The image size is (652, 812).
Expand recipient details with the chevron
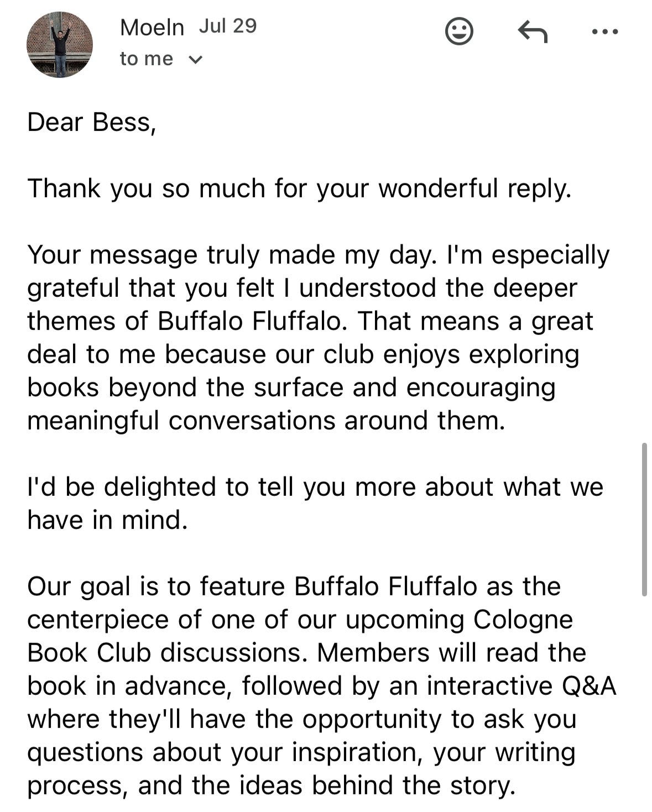coord(196,59)
